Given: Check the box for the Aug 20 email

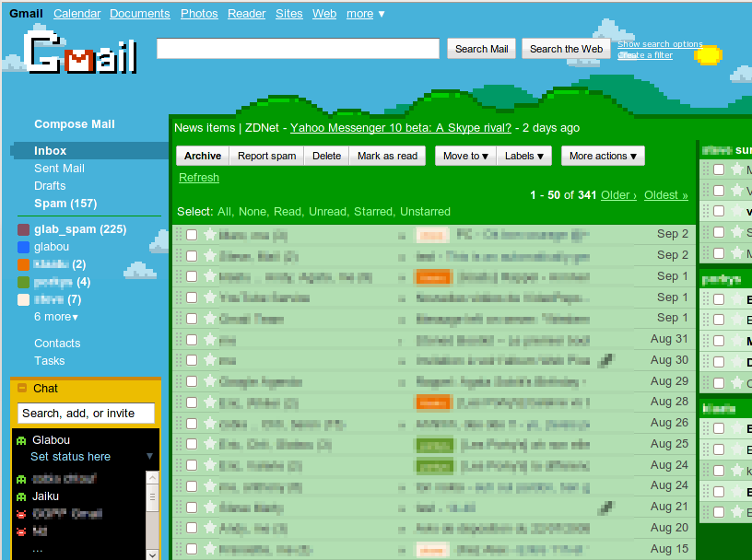Looking at the screenshot, I should [192, 529].
